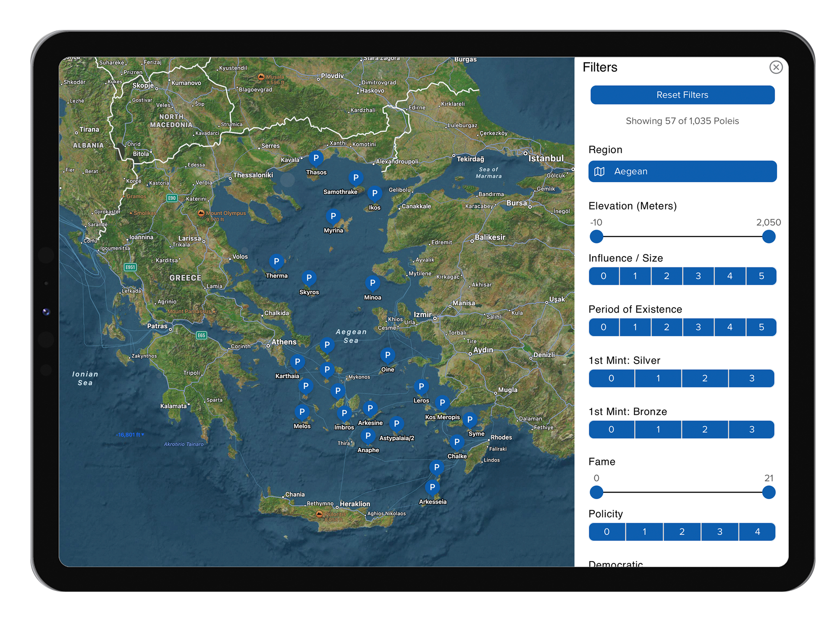Select the Ikos polis pin
The image size is (840, 620).
coord(375,194)
